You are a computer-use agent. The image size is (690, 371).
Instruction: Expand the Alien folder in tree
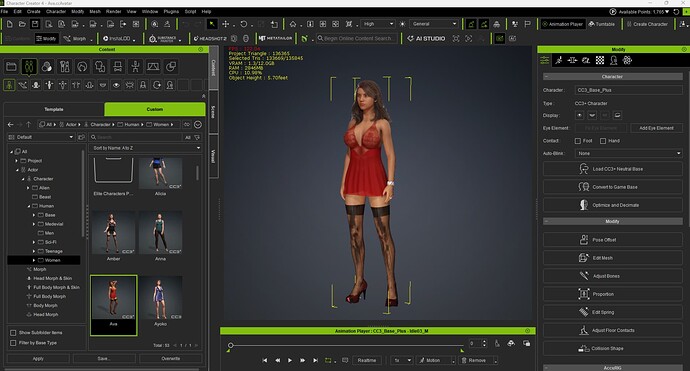click(x=28, y=188)
